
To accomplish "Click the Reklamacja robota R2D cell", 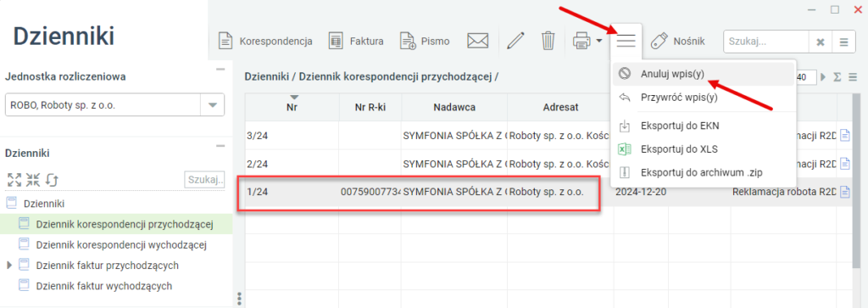I will pyautogui.click(x=783, y=193).
